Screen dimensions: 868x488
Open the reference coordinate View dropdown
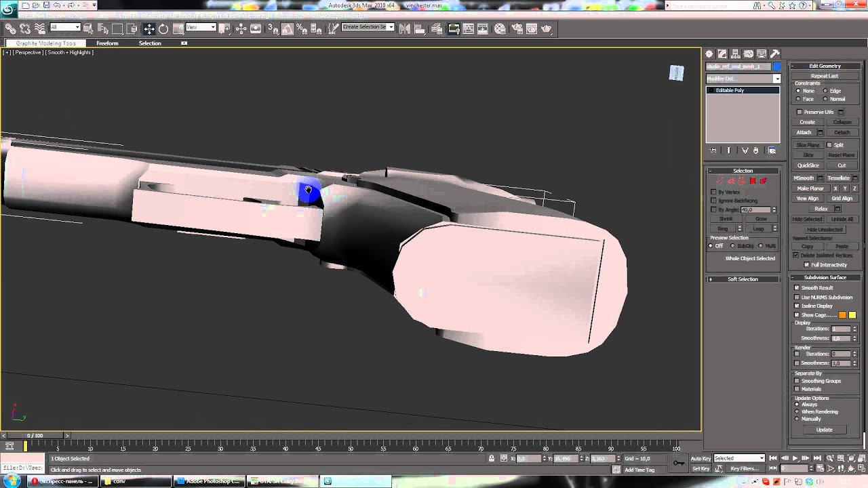coord(201,28)
